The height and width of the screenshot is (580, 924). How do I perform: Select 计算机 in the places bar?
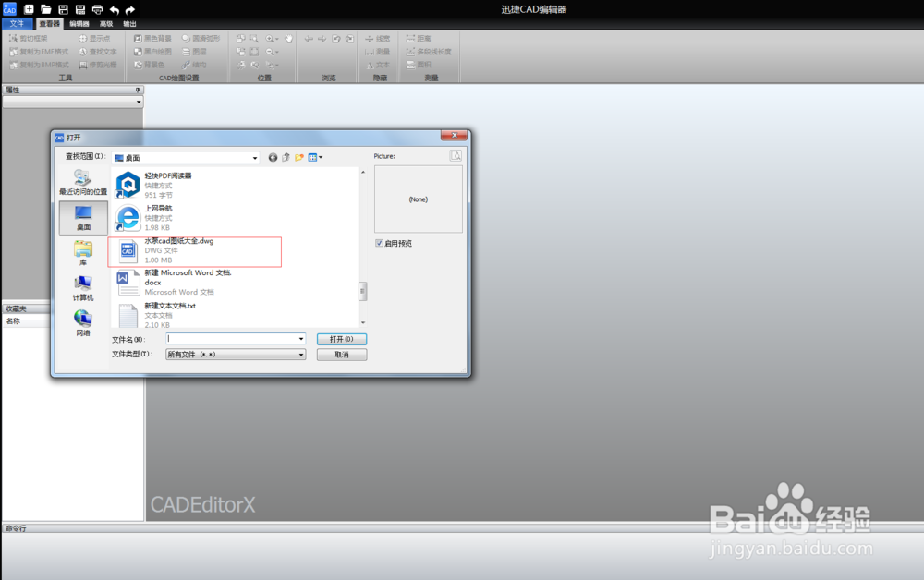click(x=83, y=288)
